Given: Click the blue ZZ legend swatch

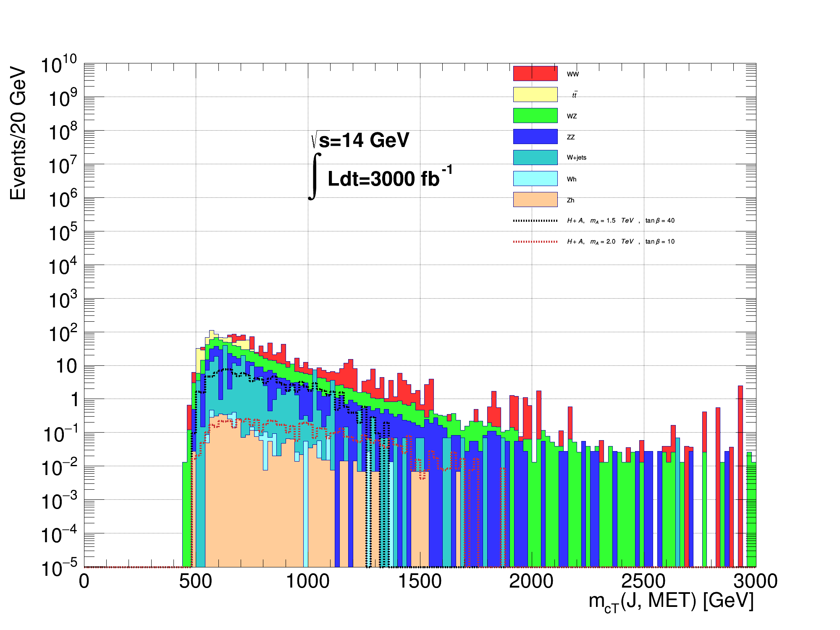Looking at the screenshot, I should (x=535, y=136).
